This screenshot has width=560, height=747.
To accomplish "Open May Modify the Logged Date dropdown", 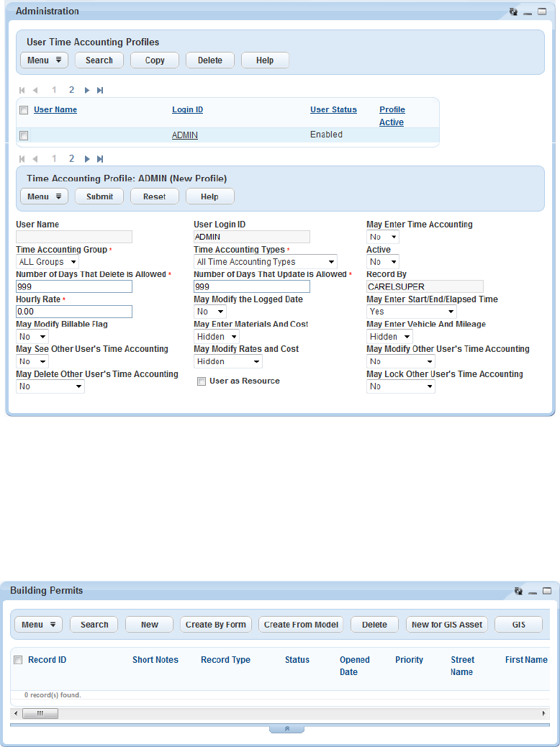I will tap(210, 311).
